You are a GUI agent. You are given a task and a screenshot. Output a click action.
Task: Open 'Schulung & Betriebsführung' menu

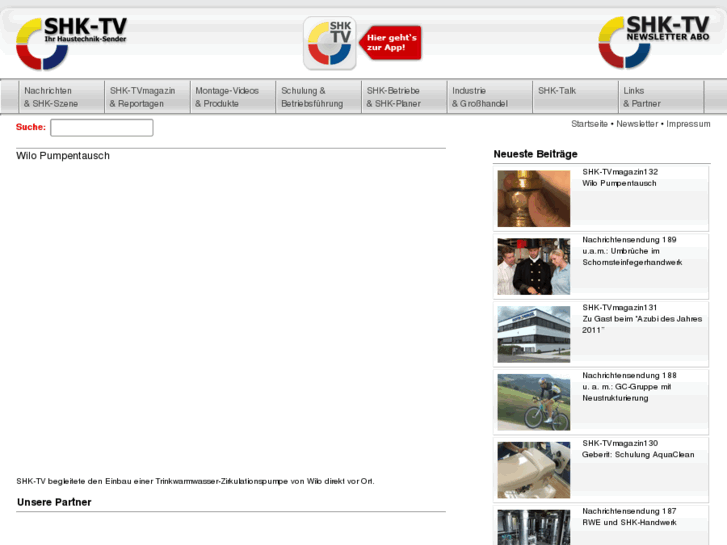319,97
